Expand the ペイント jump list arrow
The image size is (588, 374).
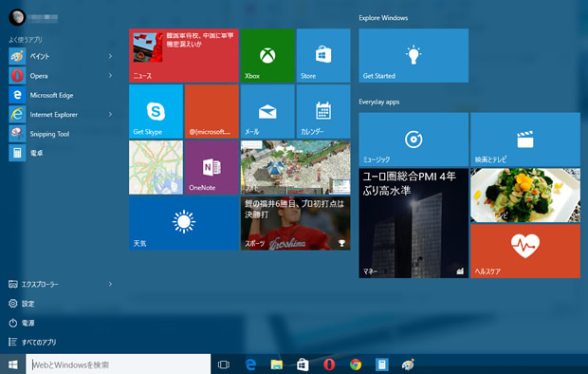pyautogui.click(x=110, y=56)
